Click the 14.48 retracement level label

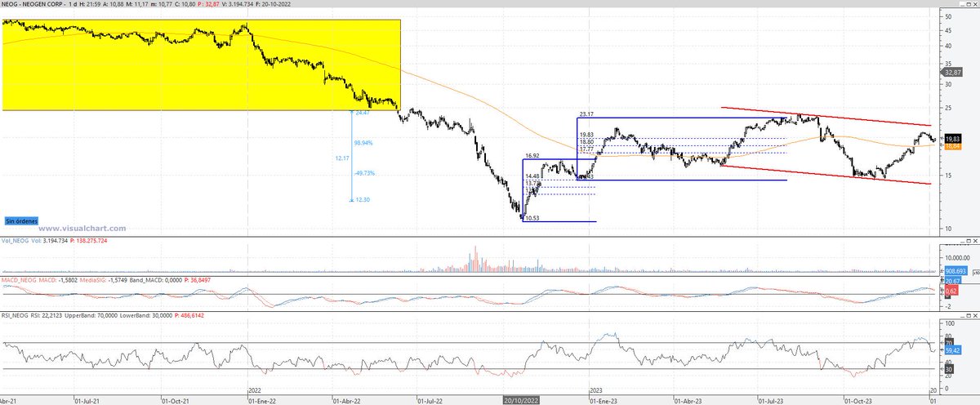pos(532,176)
